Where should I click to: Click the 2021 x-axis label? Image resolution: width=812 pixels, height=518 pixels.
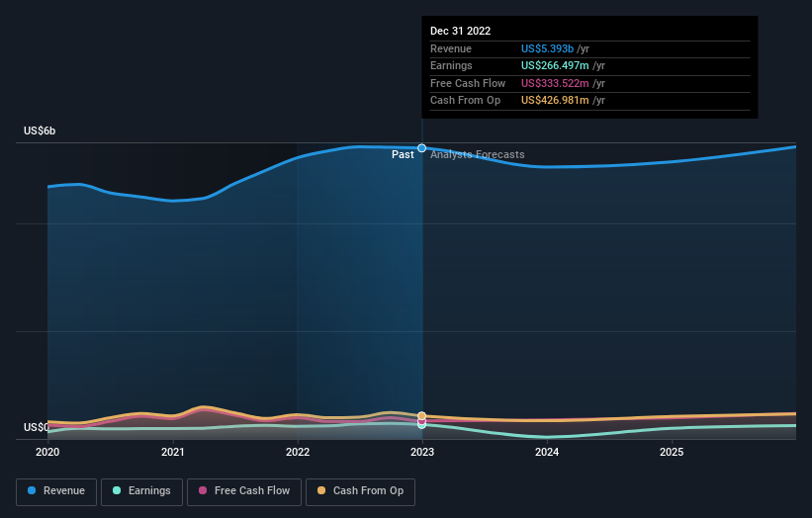(172, 453)
